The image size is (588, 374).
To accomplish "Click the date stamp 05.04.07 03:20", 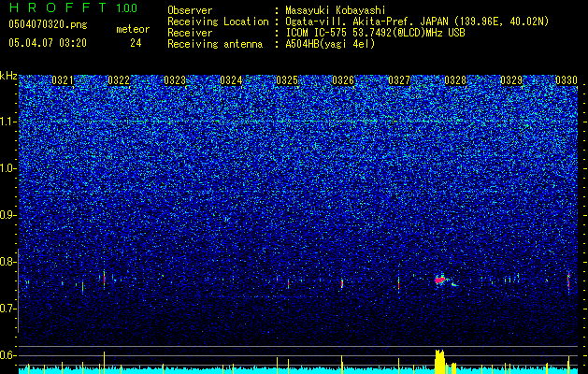I will [48, 43].
